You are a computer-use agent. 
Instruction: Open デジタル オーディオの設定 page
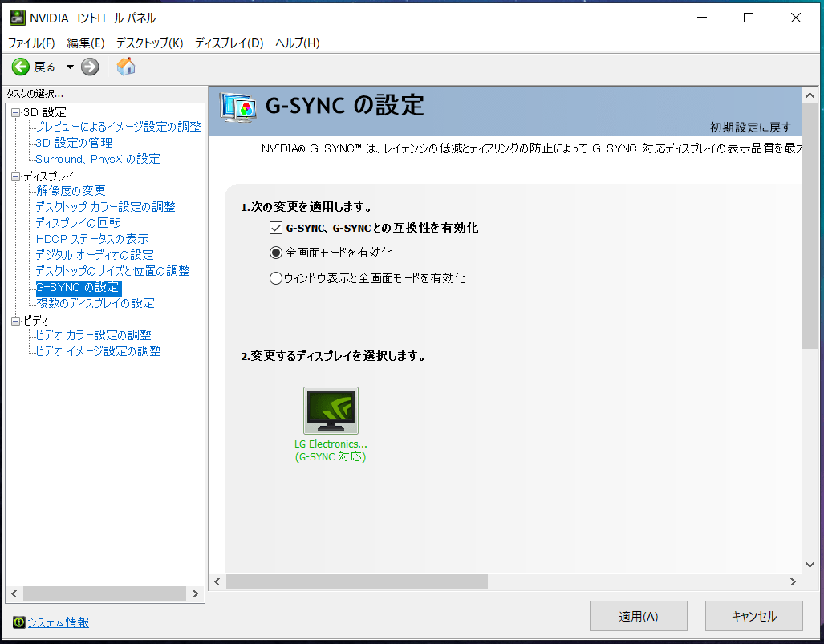pos(95,255)
